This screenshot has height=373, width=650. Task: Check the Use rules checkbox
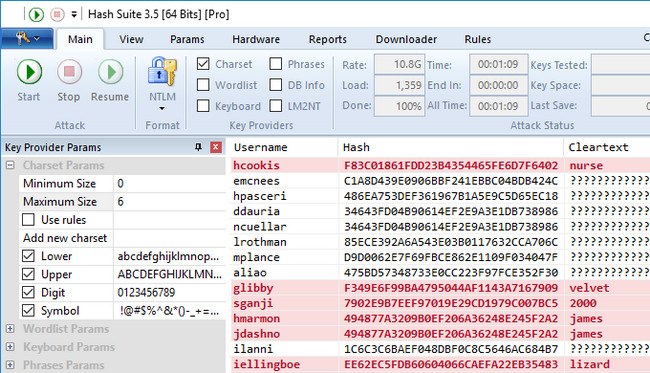[x=28, y=219]
